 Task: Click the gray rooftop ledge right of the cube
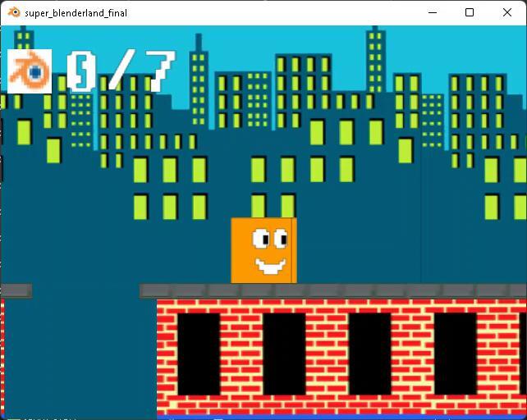pyautogui.click(x=410, y=290)
